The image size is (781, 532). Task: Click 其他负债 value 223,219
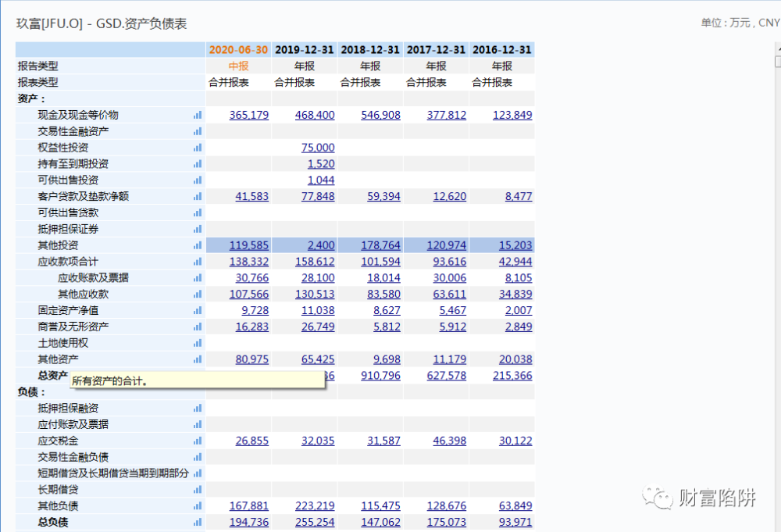point(315,506)
